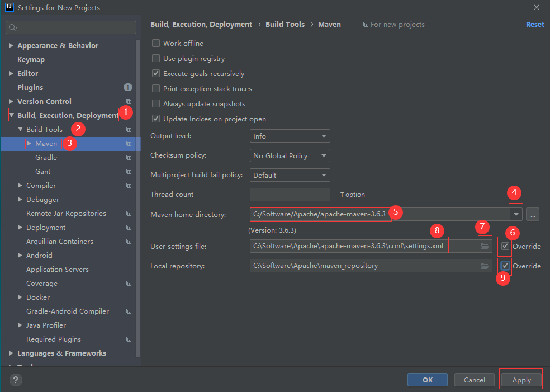Viewport: 550px width, 392px height.
Task: Expand the Maven tree node arrow
Action: pos(29,144)
